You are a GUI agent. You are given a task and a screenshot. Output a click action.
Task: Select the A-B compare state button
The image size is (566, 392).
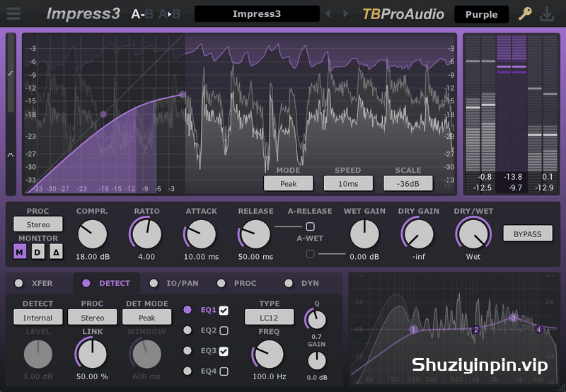coord(142,14)
